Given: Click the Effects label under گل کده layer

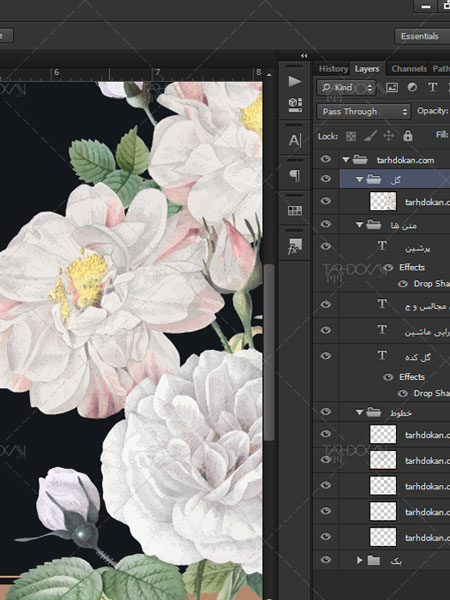Looking at the screenshot, I should [412, 377].
